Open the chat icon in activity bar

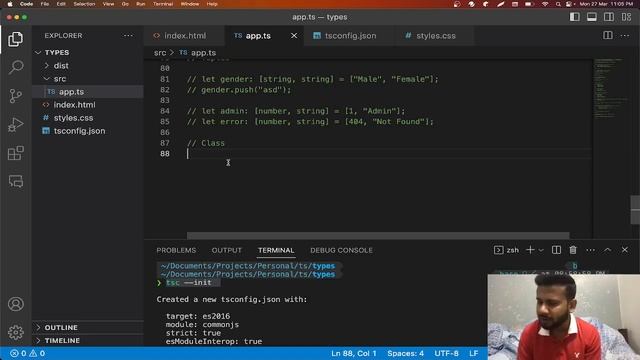(16, 181)
